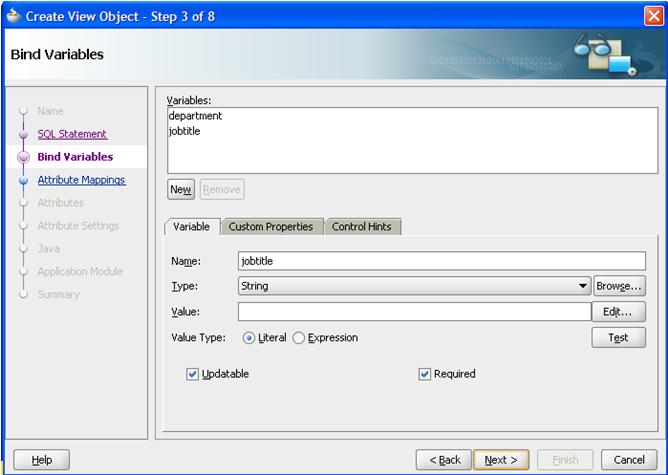The height and width of the screenshot is (475, 668).
Task: Uncheck the Required checkbox
Action: (425, 374)
